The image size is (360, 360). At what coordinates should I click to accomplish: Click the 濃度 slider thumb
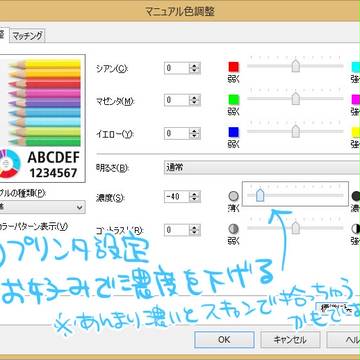(260, 195)
